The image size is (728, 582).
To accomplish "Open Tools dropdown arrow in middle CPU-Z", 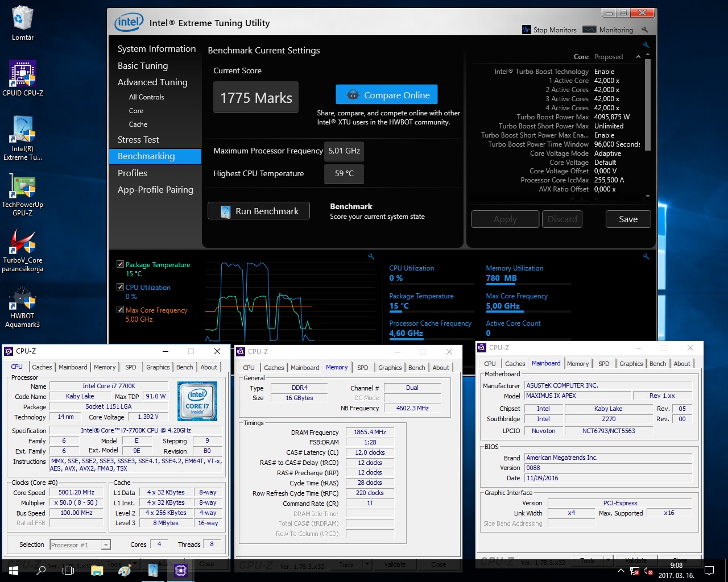I will [x=368, y=564].
